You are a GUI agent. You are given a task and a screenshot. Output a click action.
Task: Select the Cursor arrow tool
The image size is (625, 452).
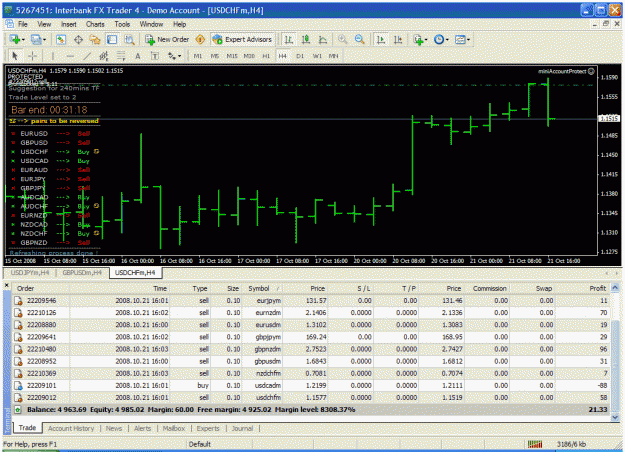tap(15, 56)
